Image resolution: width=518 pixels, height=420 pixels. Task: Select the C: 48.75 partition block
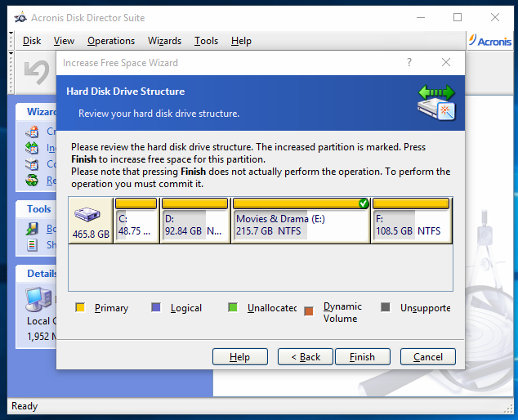136,221
